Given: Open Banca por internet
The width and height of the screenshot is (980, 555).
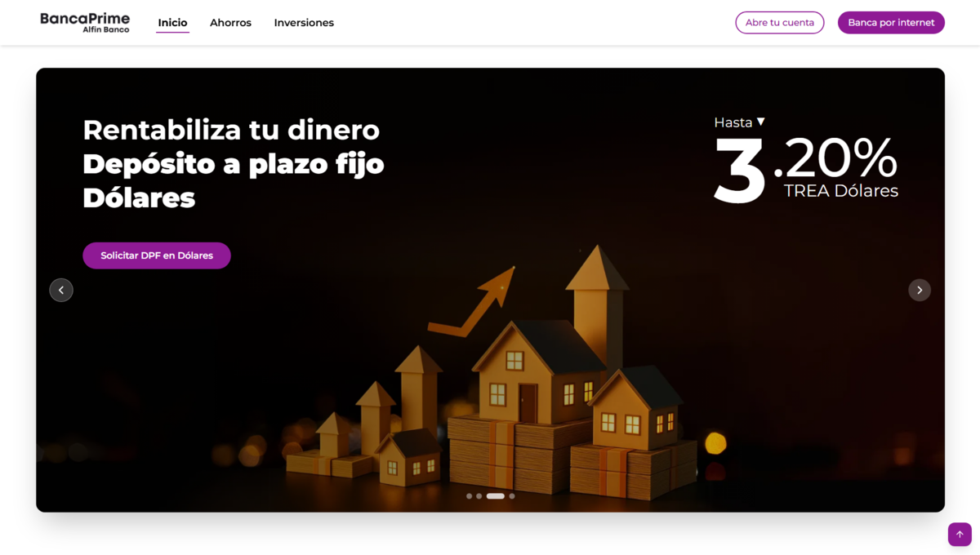Looking at the screenshot, I should (x=891, y=23).
